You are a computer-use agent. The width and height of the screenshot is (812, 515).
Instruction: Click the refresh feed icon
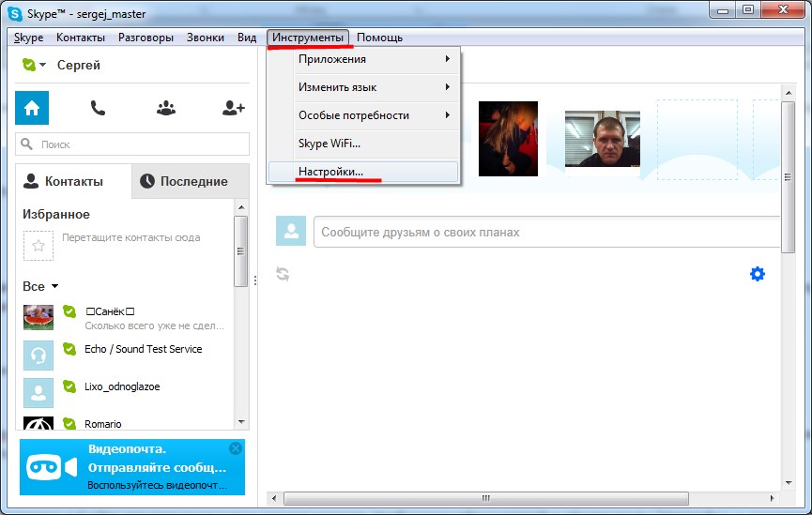click(283, 273)
